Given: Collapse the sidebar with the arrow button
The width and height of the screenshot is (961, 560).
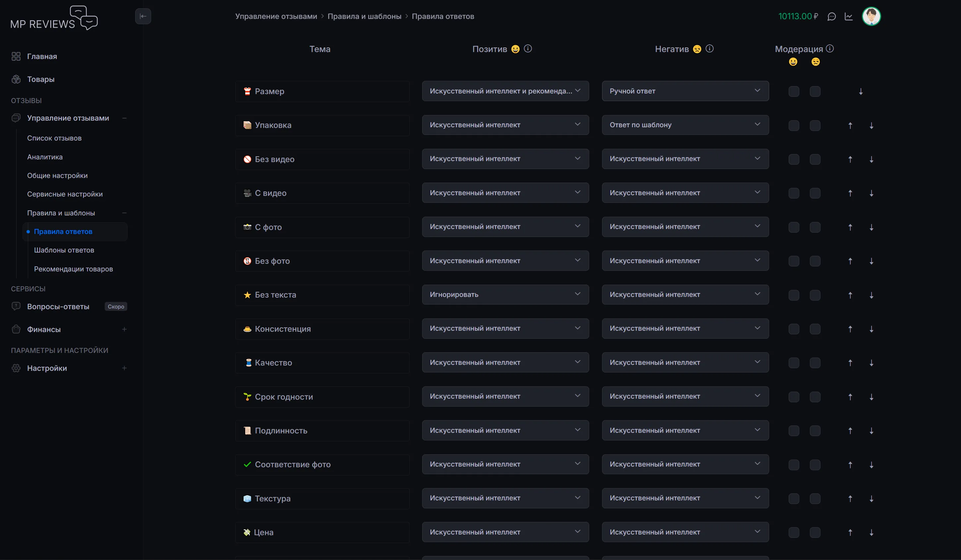Looking at the screenshot, I should (143, 16).
